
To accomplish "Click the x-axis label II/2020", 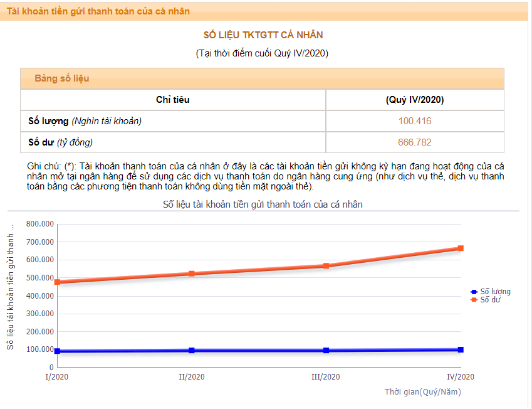I will [x=192, y=377].
